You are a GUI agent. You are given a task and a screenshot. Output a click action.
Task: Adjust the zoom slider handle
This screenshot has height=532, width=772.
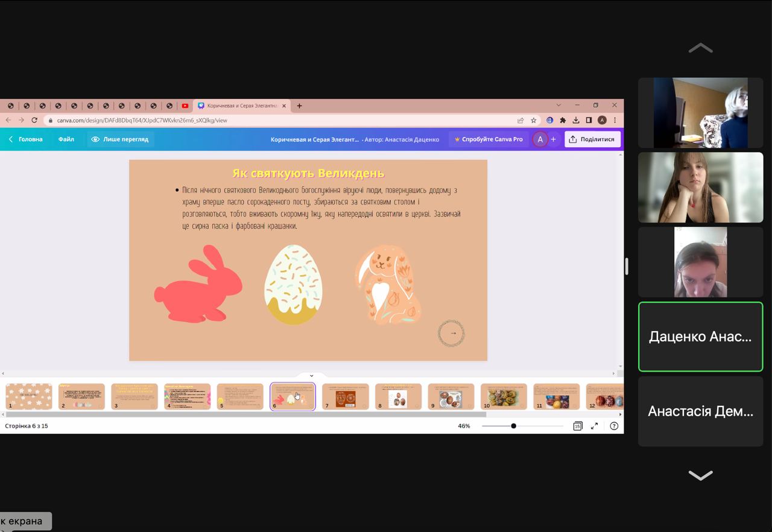coord(513,426)
